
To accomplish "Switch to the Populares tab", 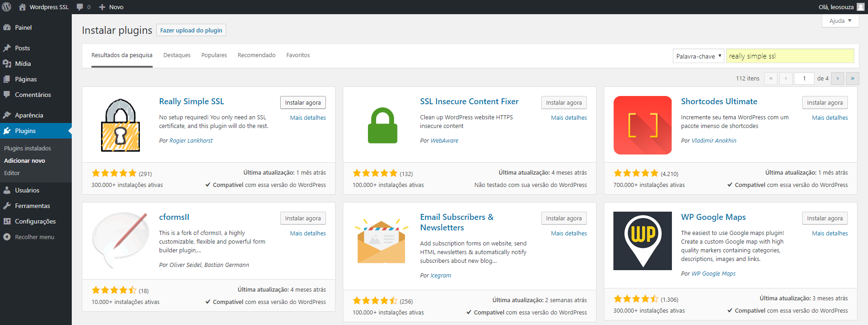I will point(214,55).
